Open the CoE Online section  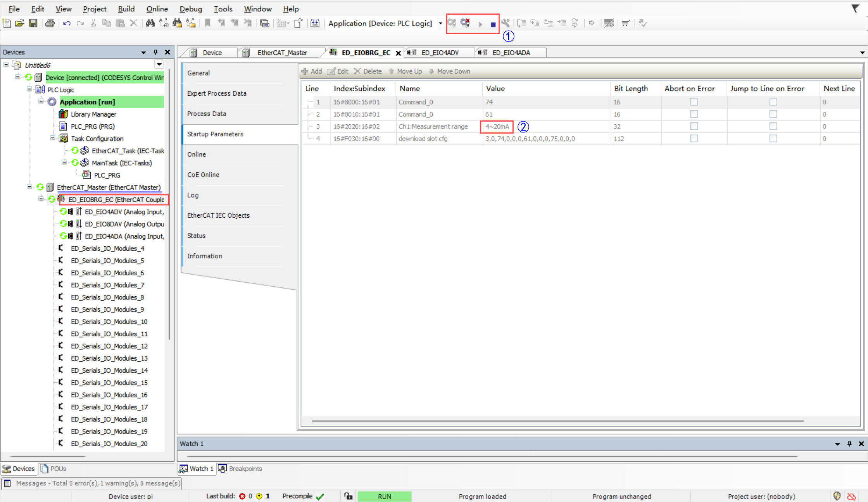(203, 175)
